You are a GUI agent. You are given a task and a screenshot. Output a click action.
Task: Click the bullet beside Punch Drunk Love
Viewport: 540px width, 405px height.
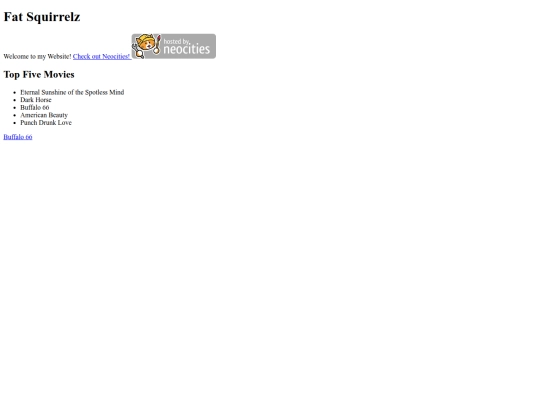click(x=14, y=123)
